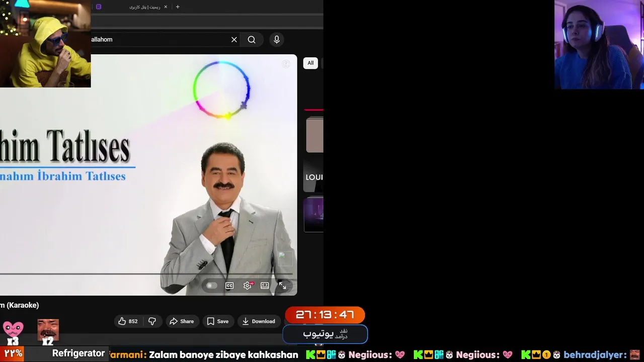Click the Refrigerator label in overlay
The height and width of the screenshot is (362, 644).
(78, 353)
